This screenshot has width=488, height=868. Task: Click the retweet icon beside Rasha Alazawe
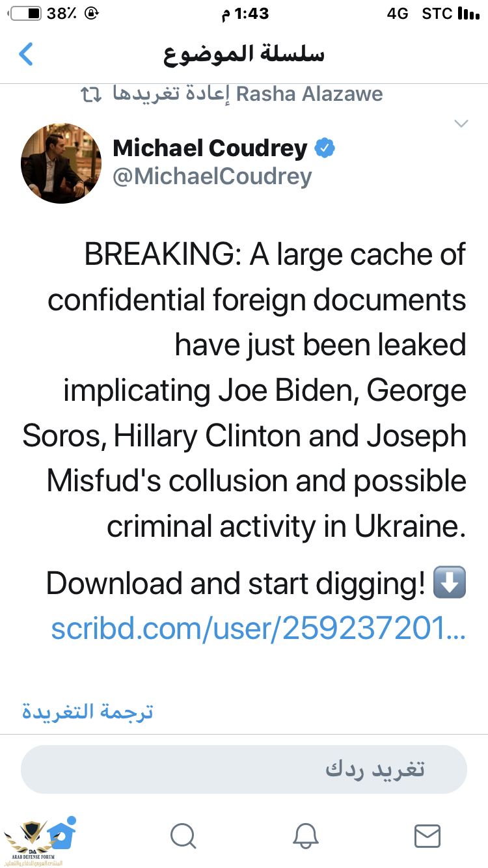91,94
